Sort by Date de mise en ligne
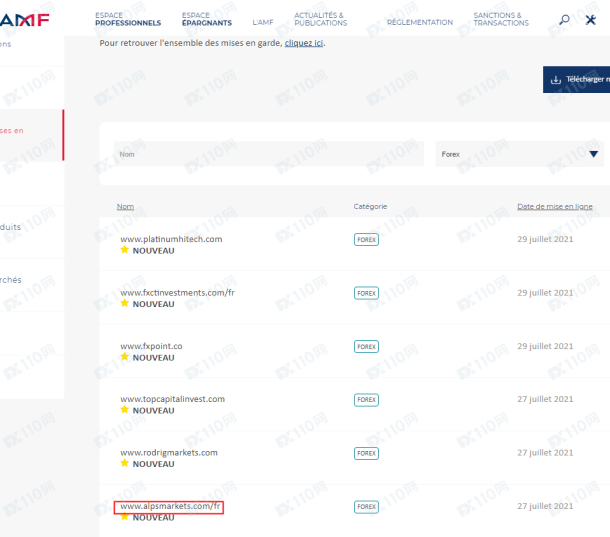Screen dimensions: 610x537 555,207
